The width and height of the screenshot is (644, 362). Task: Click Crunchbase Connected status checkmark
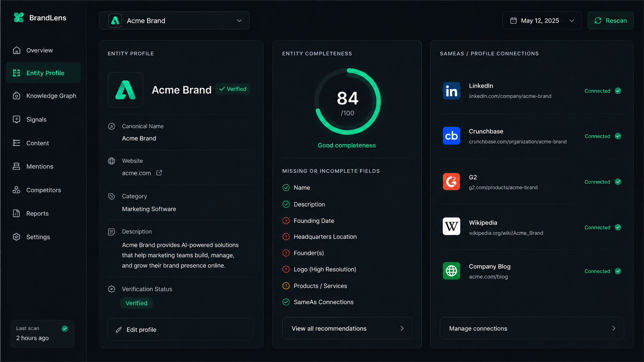(x=618, y=136)
